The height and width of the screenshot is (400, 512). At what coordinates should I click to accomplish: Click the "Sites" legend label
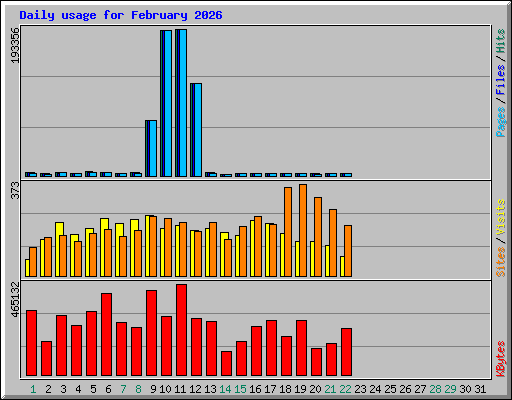(501, 262)
